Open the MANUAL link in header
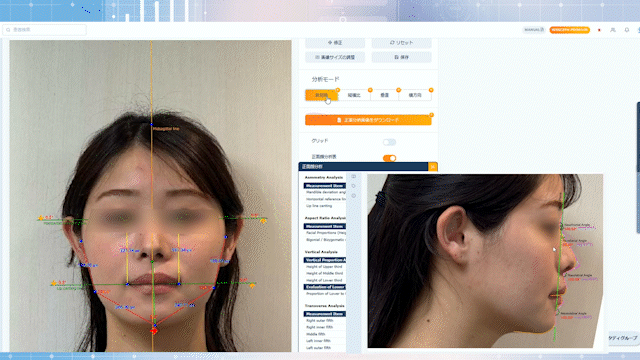 [x=534, y=30]
